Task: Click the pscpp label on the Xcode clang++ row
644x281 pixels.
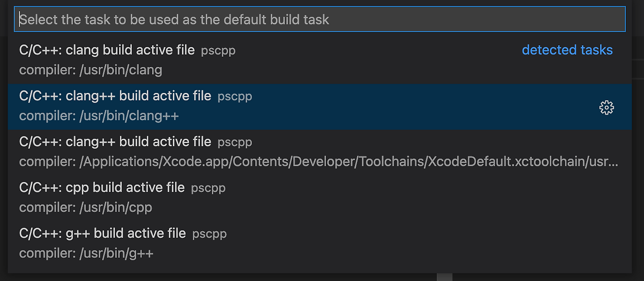Action: tap(234, 142)
